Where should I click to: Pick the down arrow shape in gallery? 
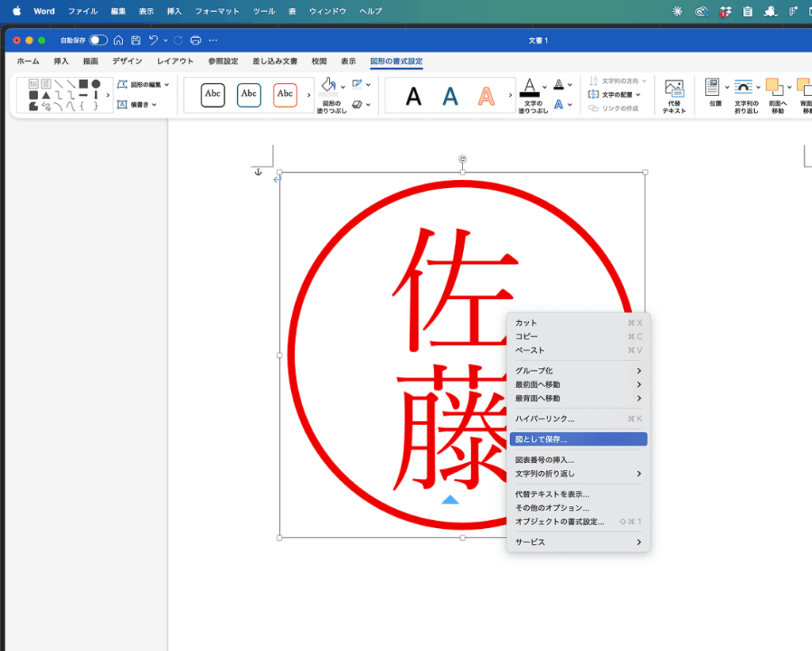pos(96,95)
